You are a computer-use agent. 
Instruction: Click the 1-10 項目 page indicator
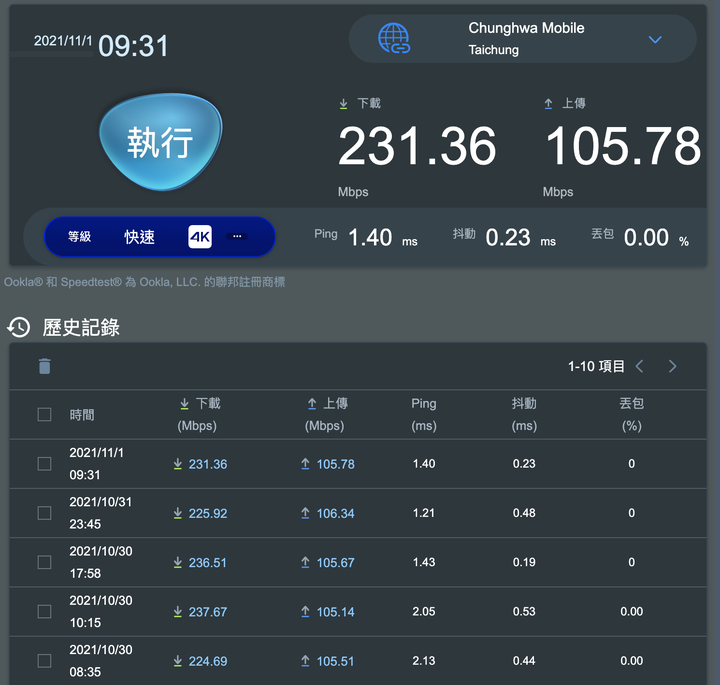(596, 366)
